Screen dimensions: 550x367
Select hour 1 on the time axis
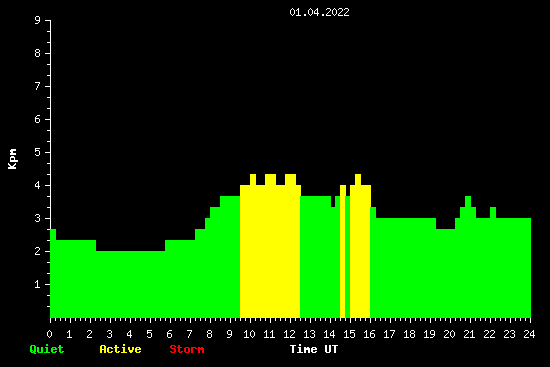pyautogui.click(x=69, y=334)
